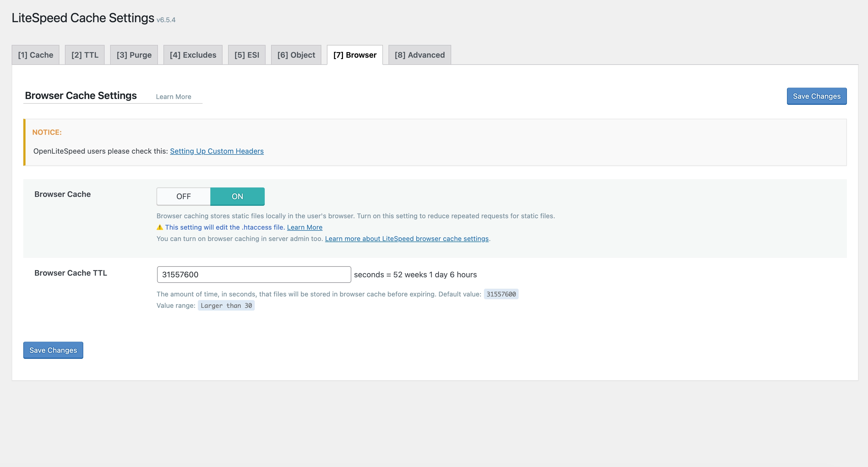Click the LiteSpeed Cache Settings title
The height and width of the screenshot is (467, 868).
[83, 18]
